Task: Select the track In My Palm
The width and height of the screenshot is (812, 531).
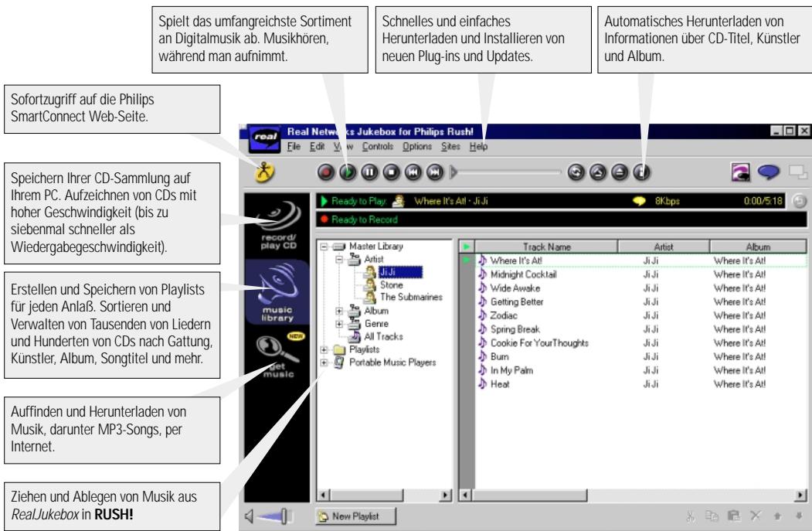Action: pos(511,370)
